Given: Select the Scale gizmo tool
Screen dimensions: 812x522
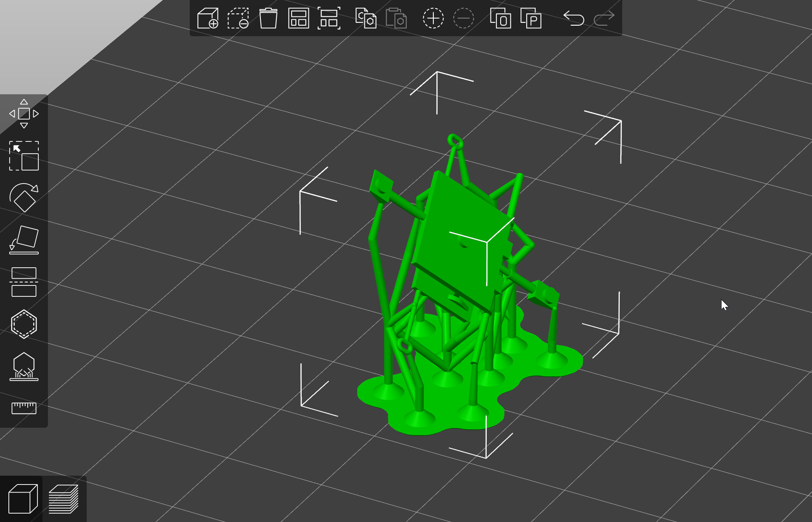Looking at the screenshot, I should pyautogui.click(x=24, y=156).
